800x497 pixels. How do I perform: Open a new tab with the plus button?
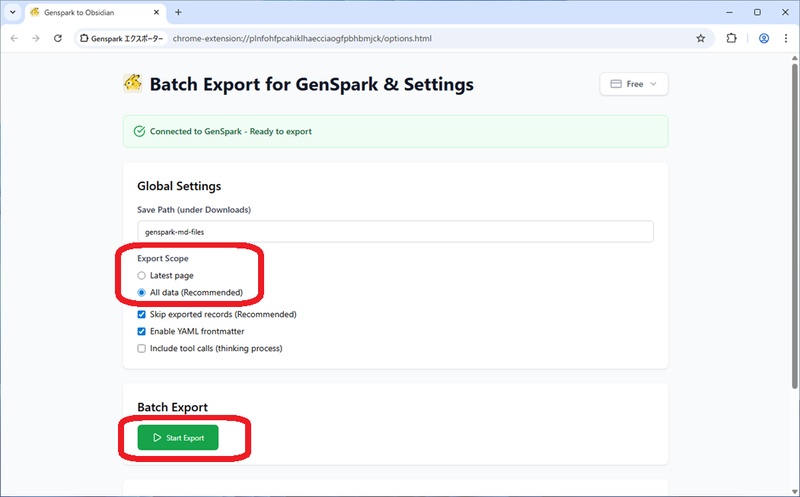(178, 12)
